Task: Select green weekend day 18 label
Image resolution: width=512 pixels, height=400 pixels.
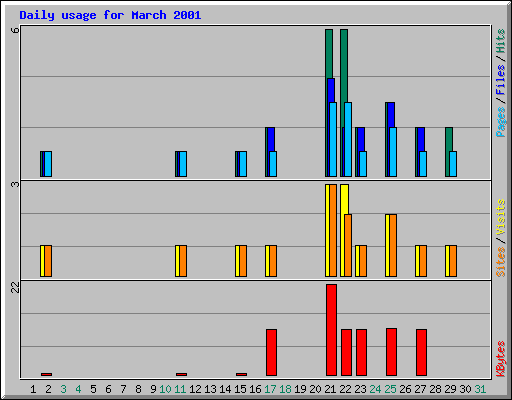Action: [285, 389]
